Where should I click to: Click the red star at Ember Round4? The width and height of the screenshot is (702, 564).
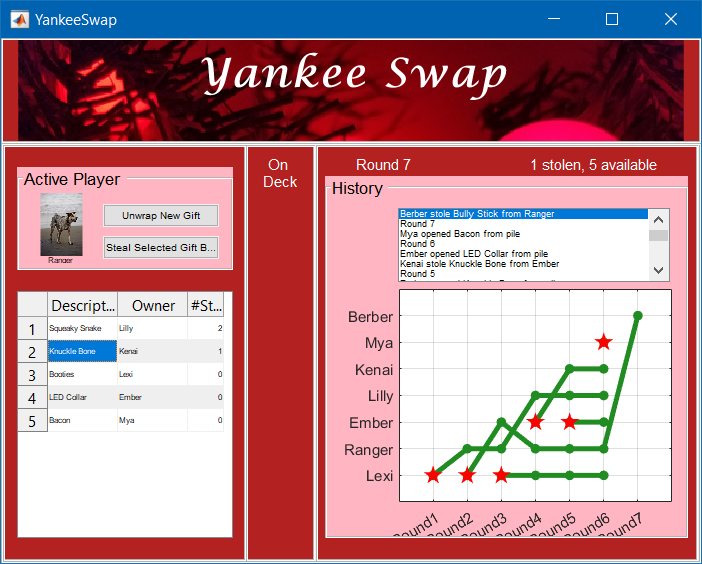535,422
